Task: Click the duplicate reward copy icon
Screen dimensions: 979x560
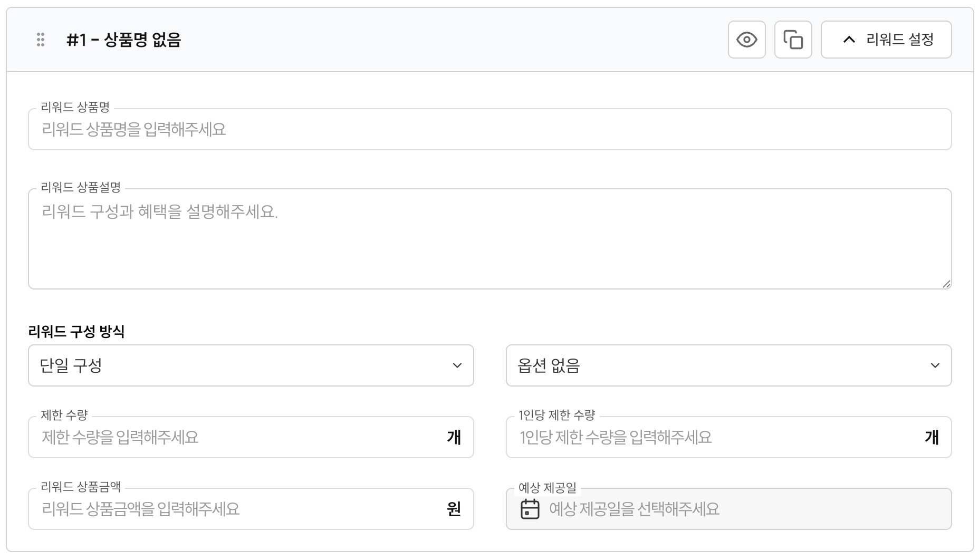Action: (793, 40)
